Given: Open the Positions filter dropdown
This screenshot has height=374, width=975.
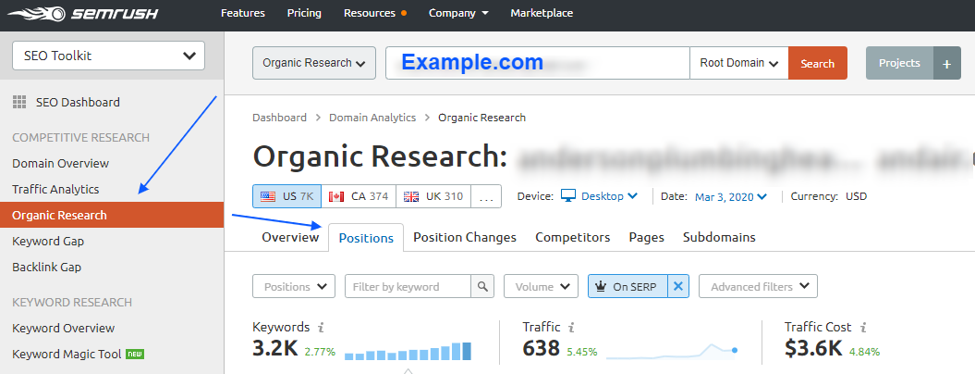Looking at the screenshot, I should (293, 286).
